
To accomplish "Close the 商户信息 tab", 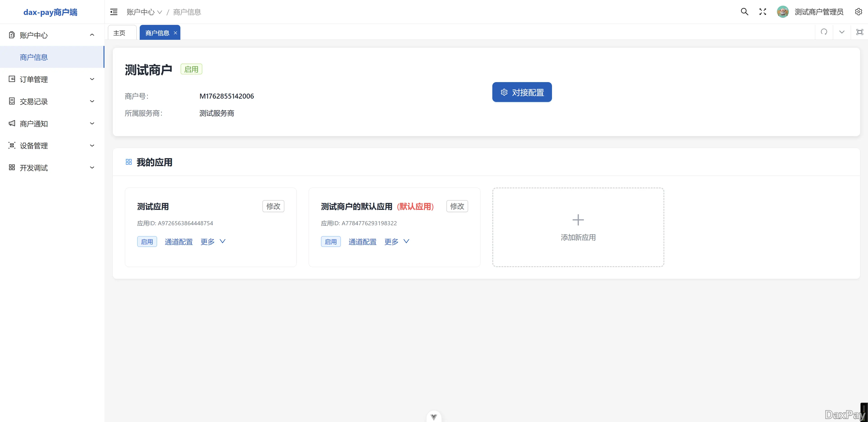I will (x=175, y=33).
